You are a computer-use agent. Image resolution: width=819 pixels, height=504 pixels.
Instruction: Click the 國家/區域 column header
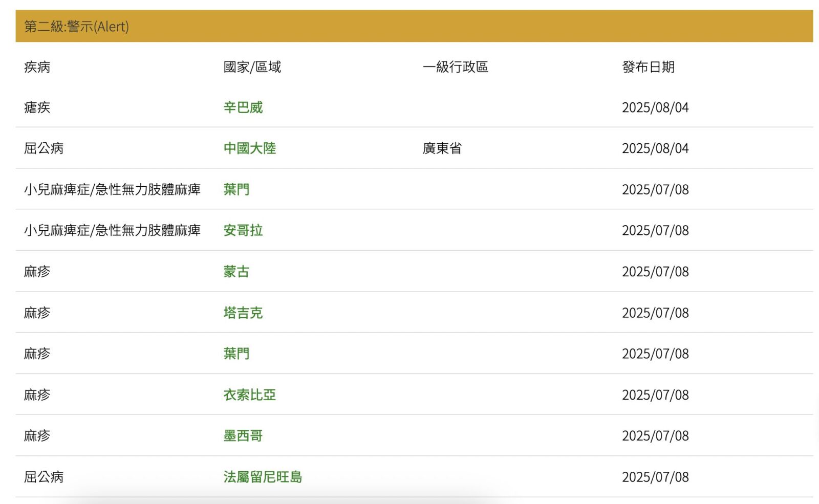pos(252,67)
